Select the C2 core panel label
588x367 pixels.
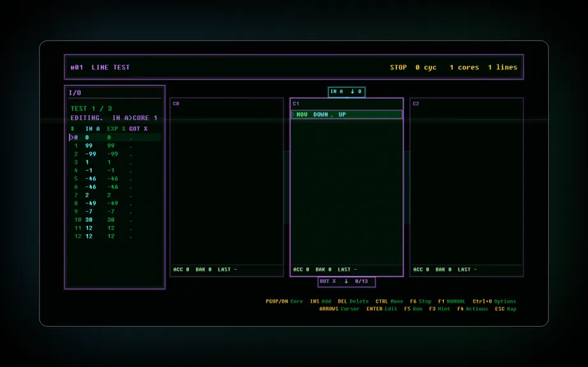(x=416, y=104)
